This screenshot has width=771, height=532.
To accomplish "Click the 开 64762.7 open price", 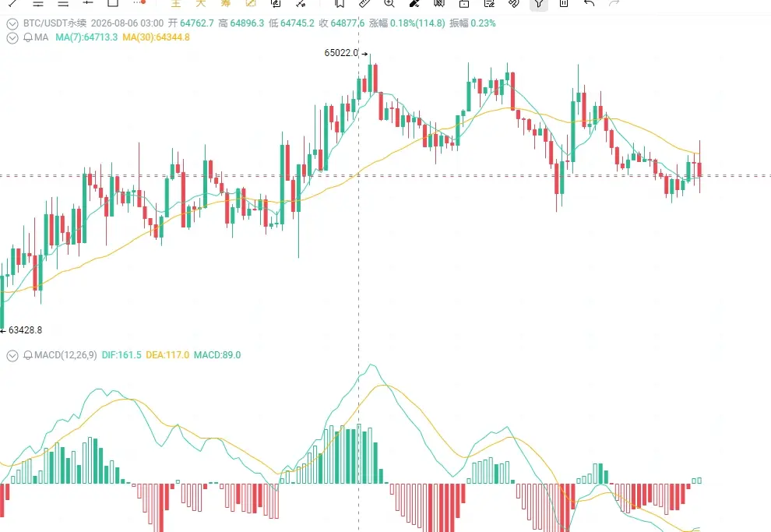I will pyautogui.click(x=192, y=23).
